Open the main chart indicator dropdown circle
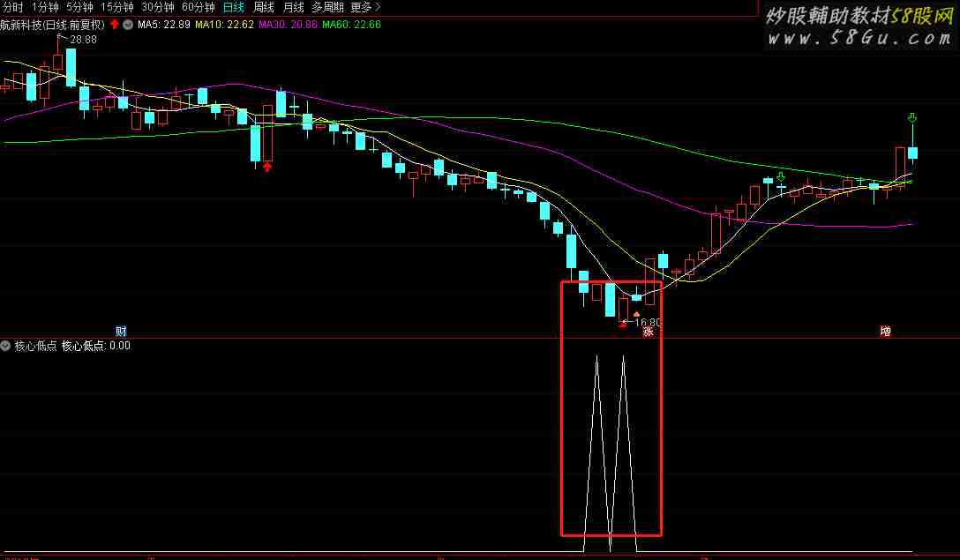Viewport: 960px width, 560px height. tap(128, 25)
